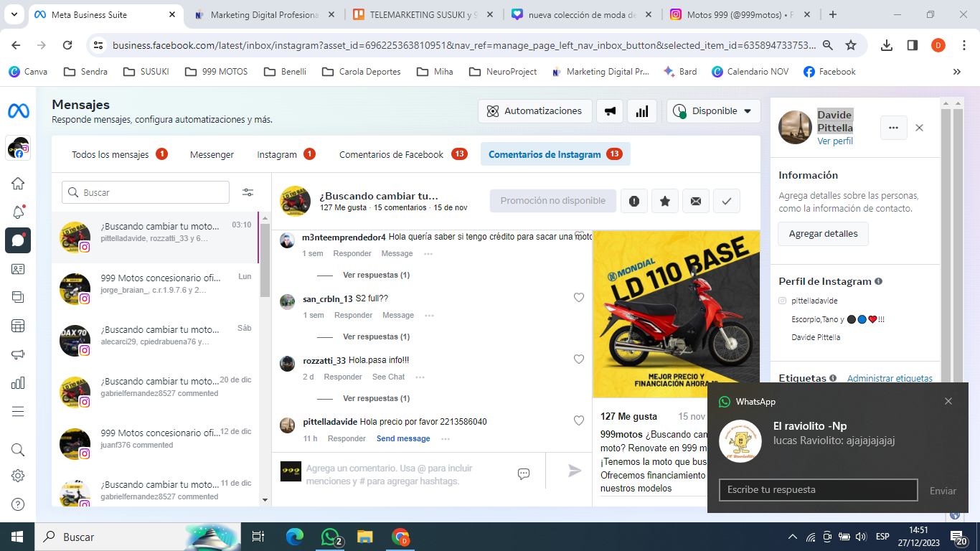This screenshot has height=551, width=980.
Task: Expand replies under the m3nteemprendedor4 comment
Action: click(376, 275)
